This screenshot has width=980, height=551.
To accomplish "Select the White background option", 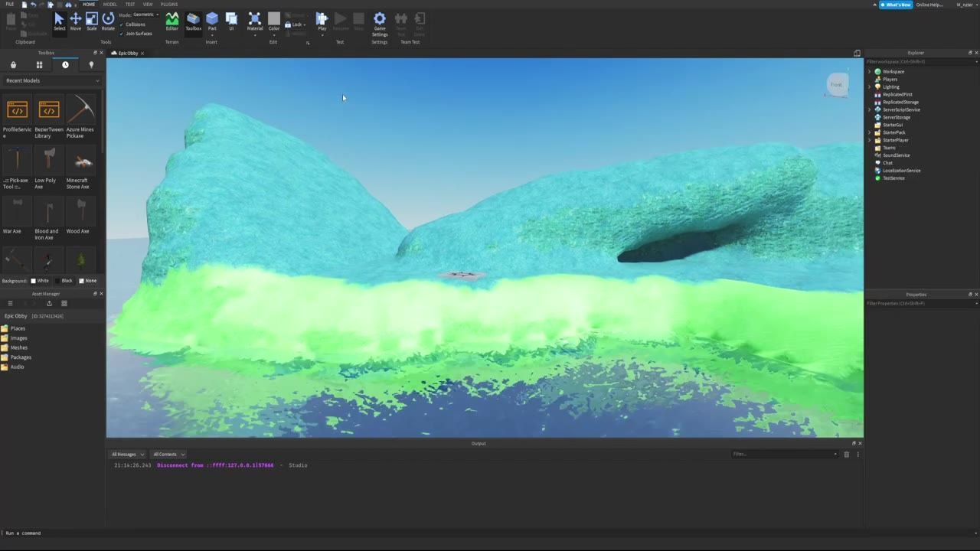I will [40, 281].
